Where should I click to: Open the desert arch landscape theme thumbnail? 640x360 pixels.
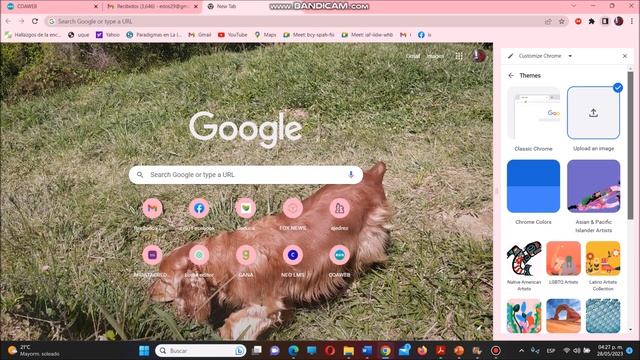tap(563, 316)
